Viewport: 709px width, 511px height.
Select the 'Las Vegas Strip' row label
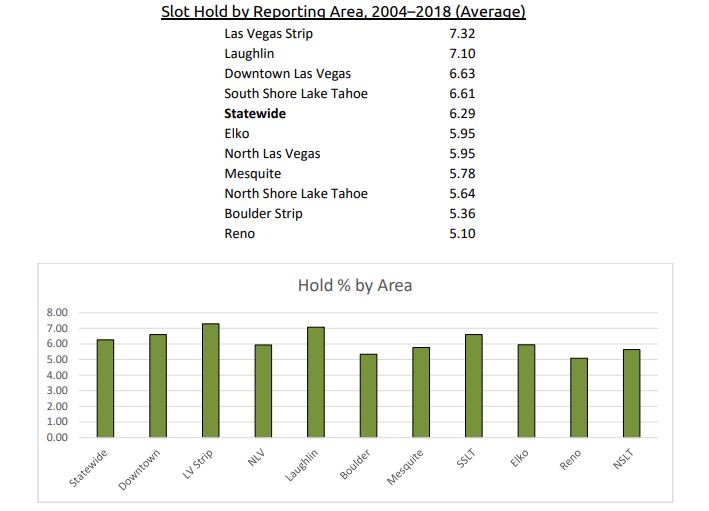pos(269,33)
